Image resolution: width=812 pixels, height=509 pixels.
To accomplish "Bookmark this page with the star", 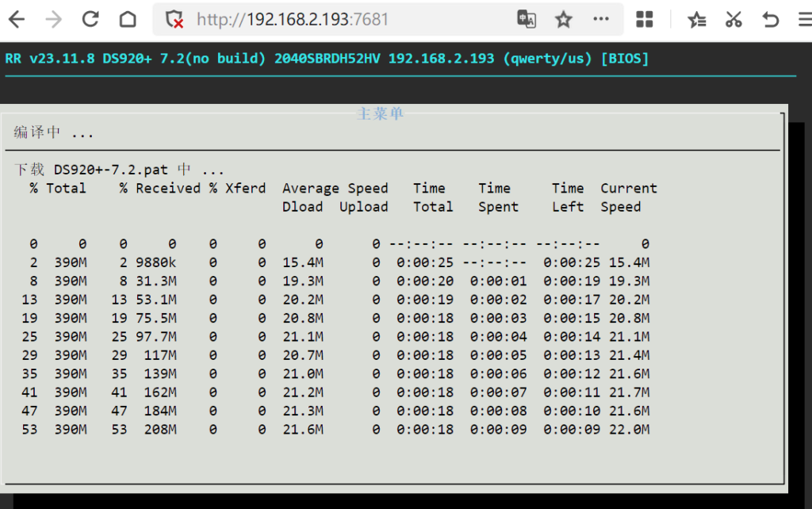I will 563,20.
